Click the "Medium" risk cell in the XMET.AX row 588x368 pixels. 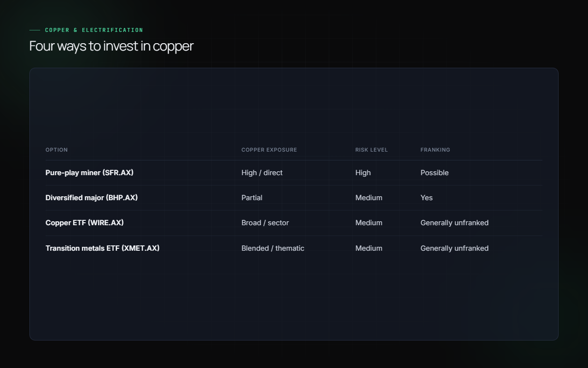[x=369, y=248]
